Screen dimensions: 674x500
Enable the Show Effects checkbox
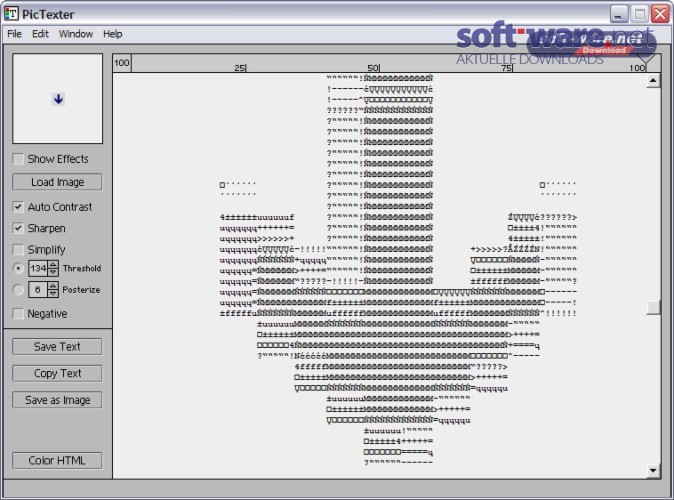(x=18, y=159)
